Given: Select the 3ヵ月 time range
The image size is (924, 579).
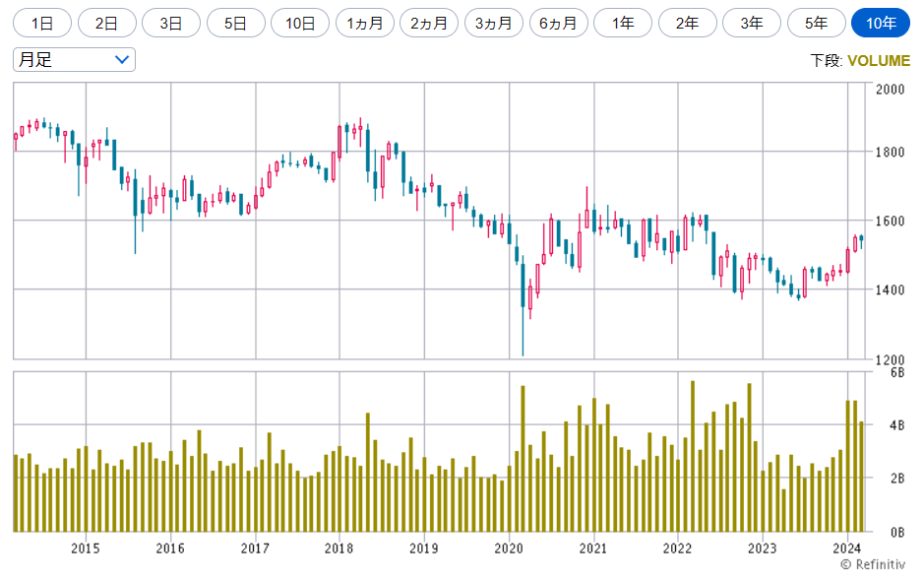Looking at the screenshot, I should tap(494, 23).
